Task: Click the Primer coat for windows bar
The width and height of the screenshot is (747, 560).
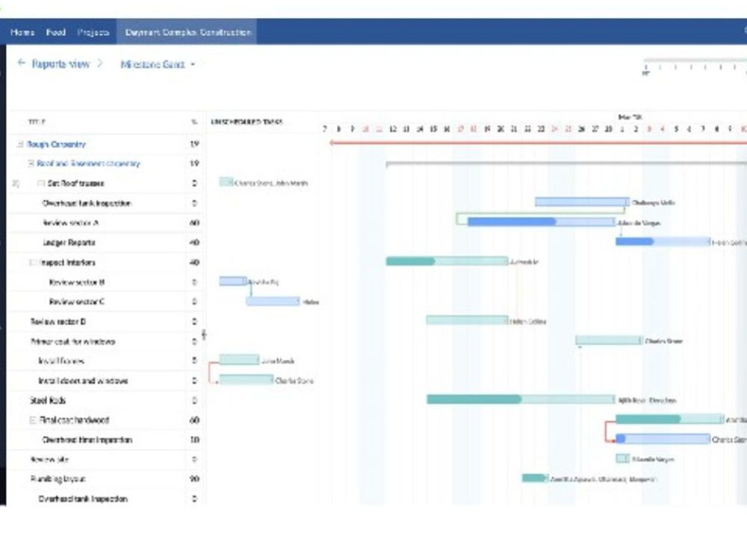Action: [609, 340]
